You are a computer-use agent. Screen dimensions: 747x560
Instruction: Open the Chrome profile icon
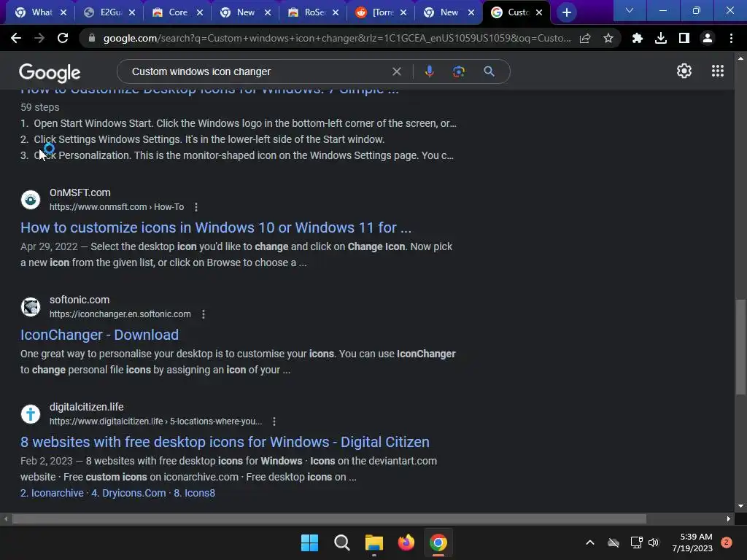708,38
